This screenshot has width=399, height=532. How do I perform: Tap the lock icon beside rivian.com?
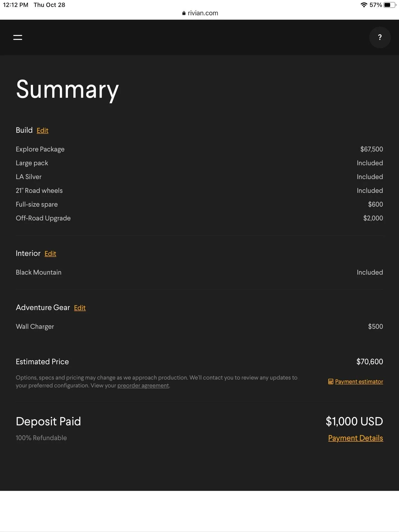pos(184,13)
